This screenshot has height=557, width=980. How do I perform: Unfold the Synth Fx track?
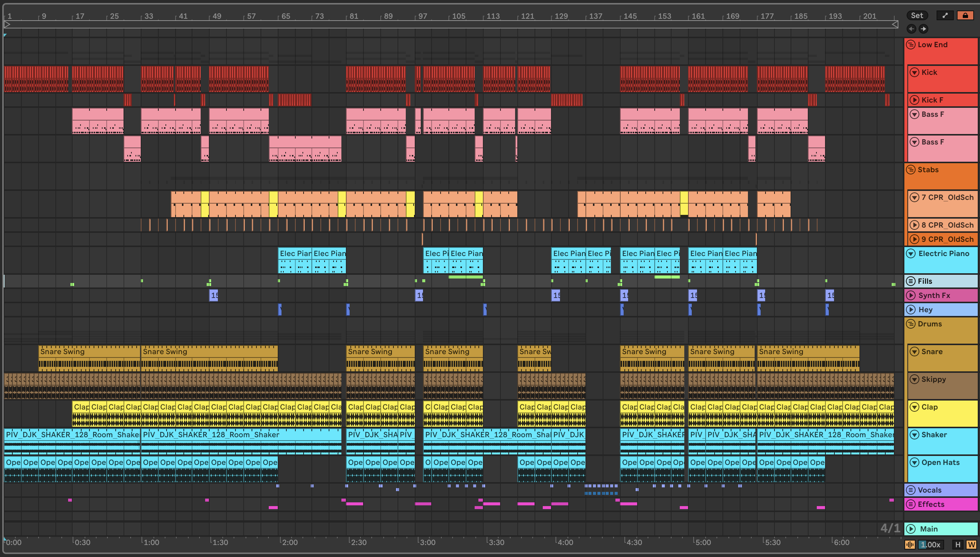coord(911,295)
